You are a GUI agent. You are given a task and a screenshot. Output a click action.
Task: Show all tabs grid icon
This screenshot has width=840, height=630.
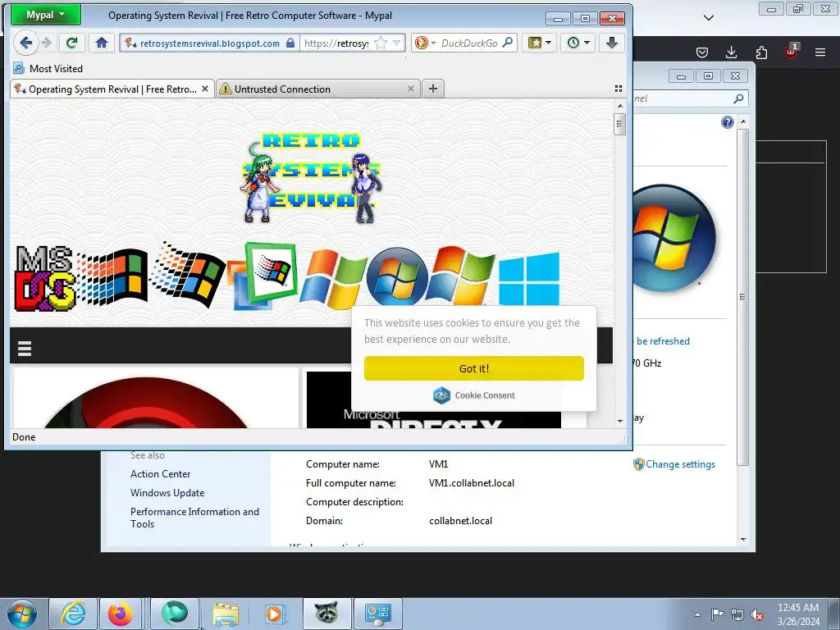619,89
